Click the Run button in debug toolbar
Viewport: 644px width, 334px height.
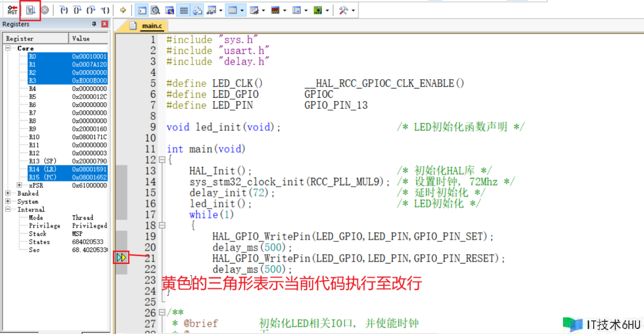pos(30,10)
